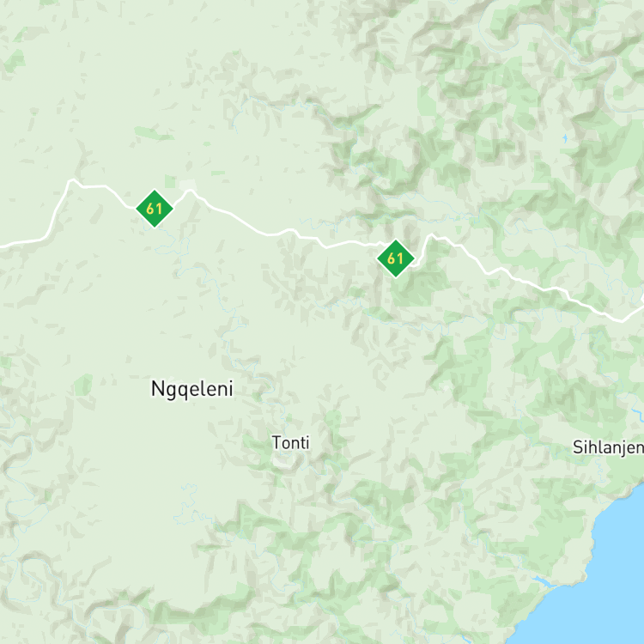Click the green forest patch in the top-left corner
Viewport: 644px width, 644px height.
coord(15,60)
